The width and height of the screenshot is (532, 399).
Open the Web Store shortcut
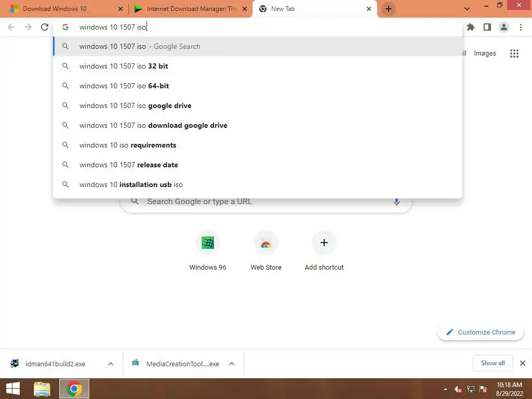pos(266,251)
